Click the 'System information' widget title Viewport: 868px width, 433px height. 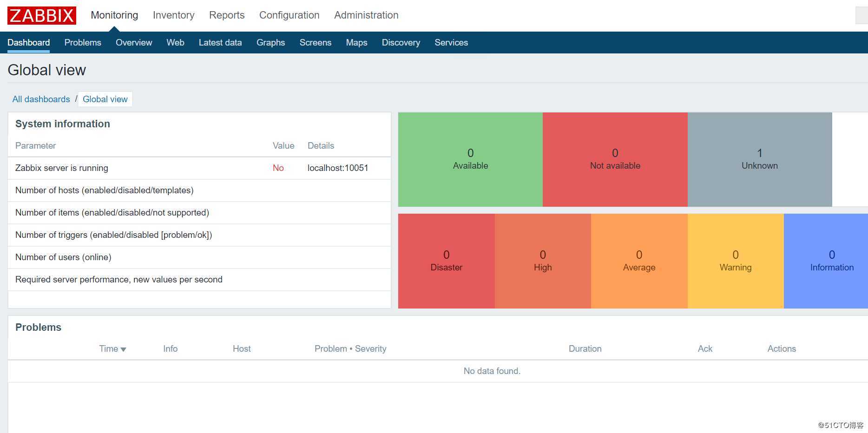[x=63, y=124]
